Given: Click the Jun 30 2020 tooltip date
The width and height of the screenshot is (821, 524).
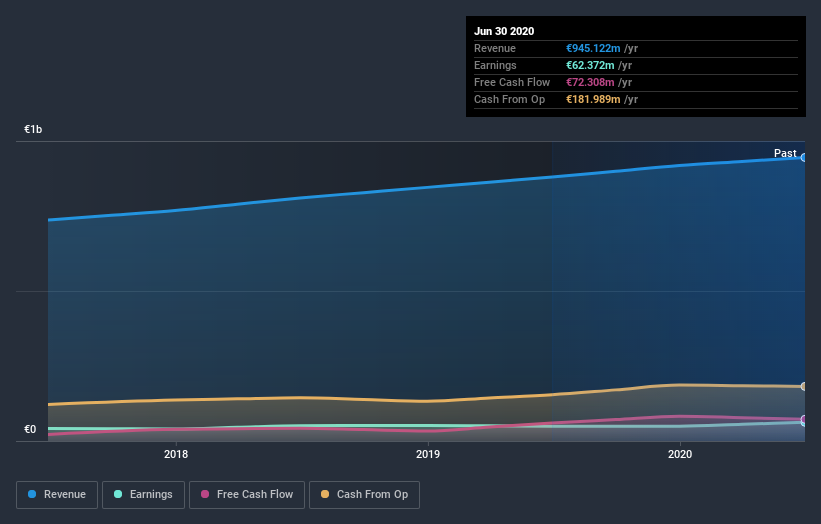Looking at the screenshot, I should (x=504, y=31).
